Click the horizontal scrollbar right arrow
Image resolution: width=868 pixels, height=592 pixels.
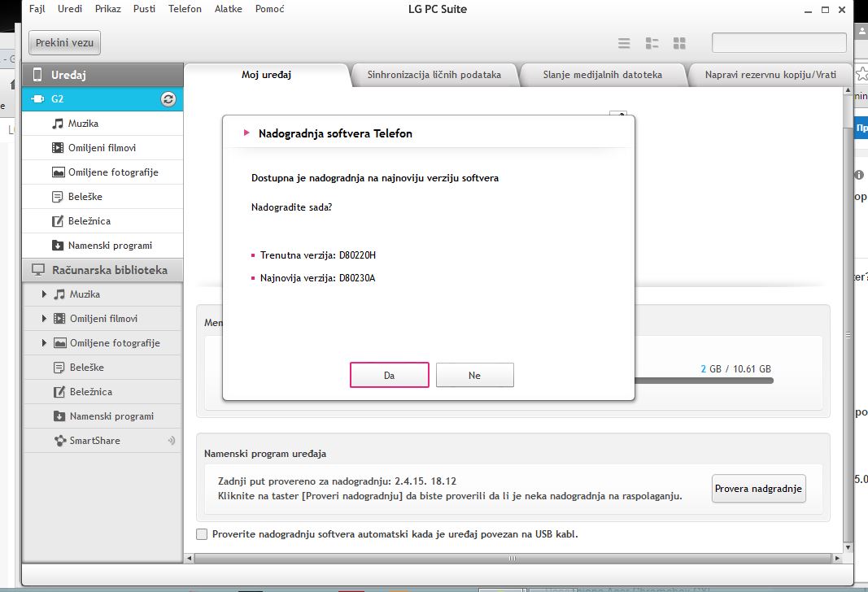point(837,558)
